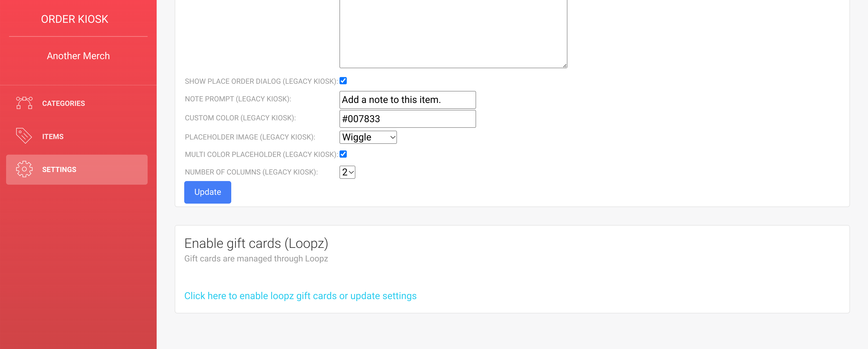Click the 'PLACEHOLDER IMAGE (LEGACY KIOSK):' label
This screenshot has width=868, height=349.
tap(250, 137)
